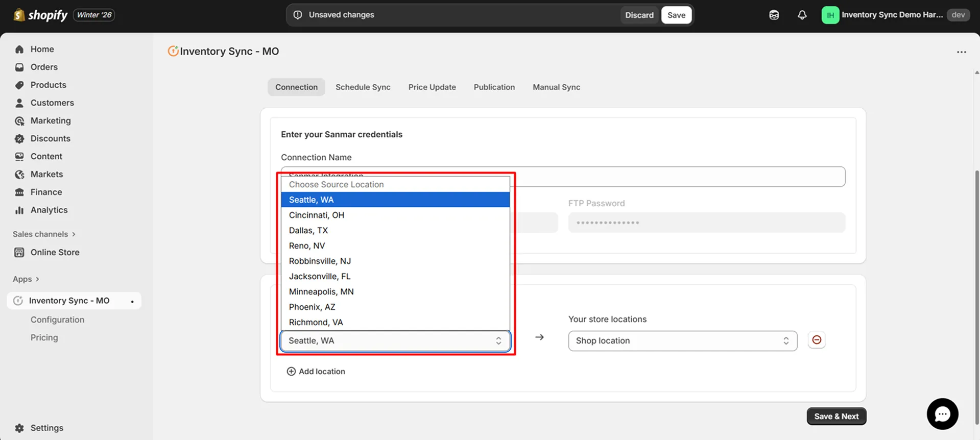The width and height of the screenshot is (980, 440).
Task: Open Online Store sales channel
Action: 55,252
